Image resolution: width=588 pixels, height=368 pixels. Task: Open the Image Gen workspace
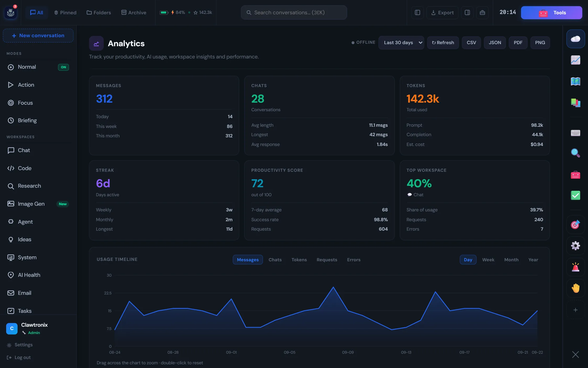[x=38, y=204]
